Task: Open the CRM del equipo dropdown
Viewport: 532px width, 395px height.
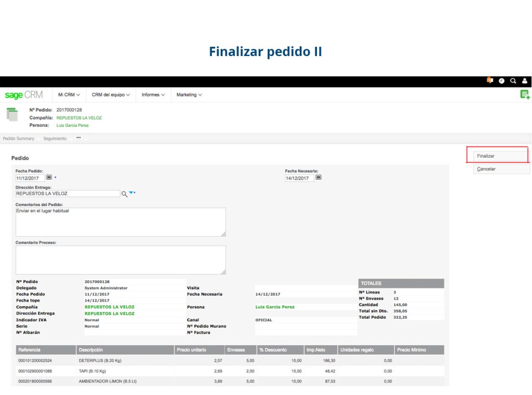Action: 110,94
